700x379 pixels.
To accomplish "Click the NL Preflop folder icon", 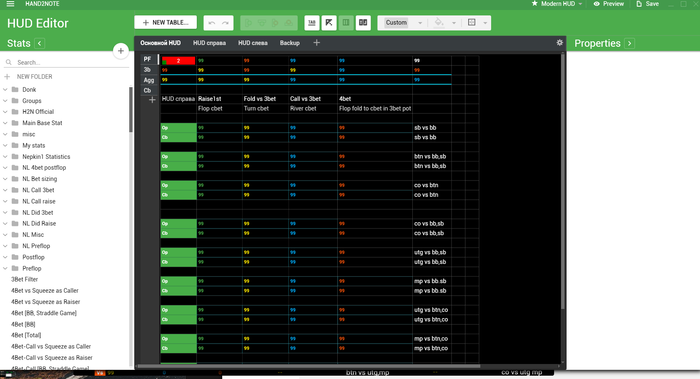I will pyautogui.click(x=15, y=246).
